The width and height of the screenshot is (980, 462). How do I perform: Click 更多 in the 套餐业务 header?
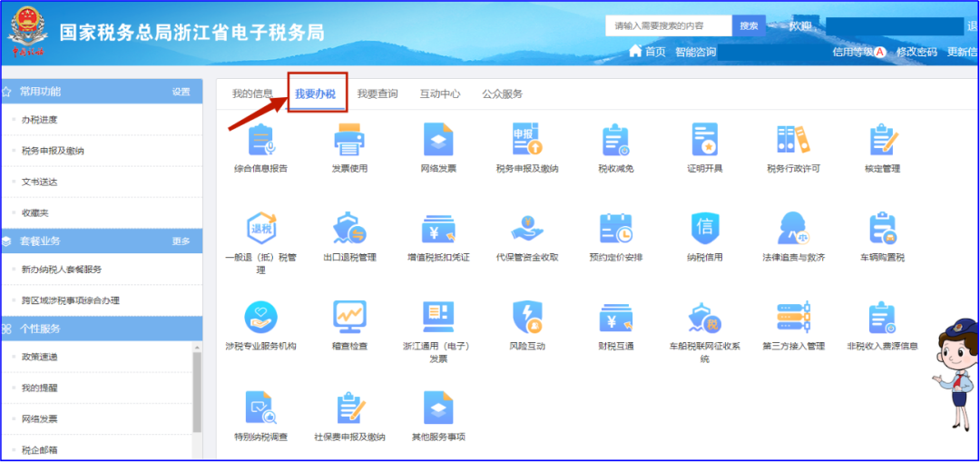[181, 241]
